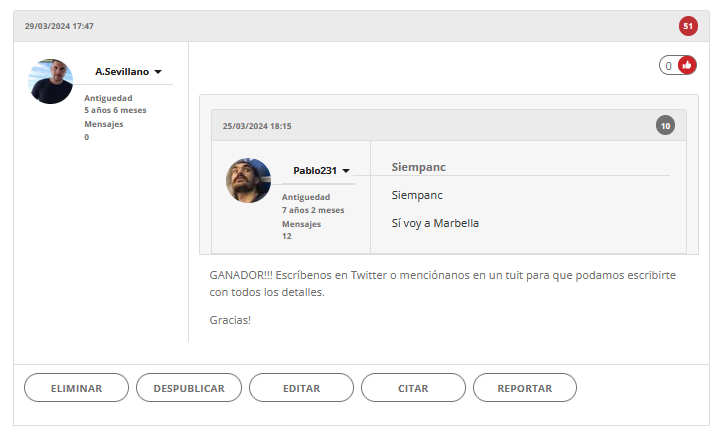This screenshot has height=438, width=724.
Task: Click the ELIMINAR button
Action: (76, 388)
